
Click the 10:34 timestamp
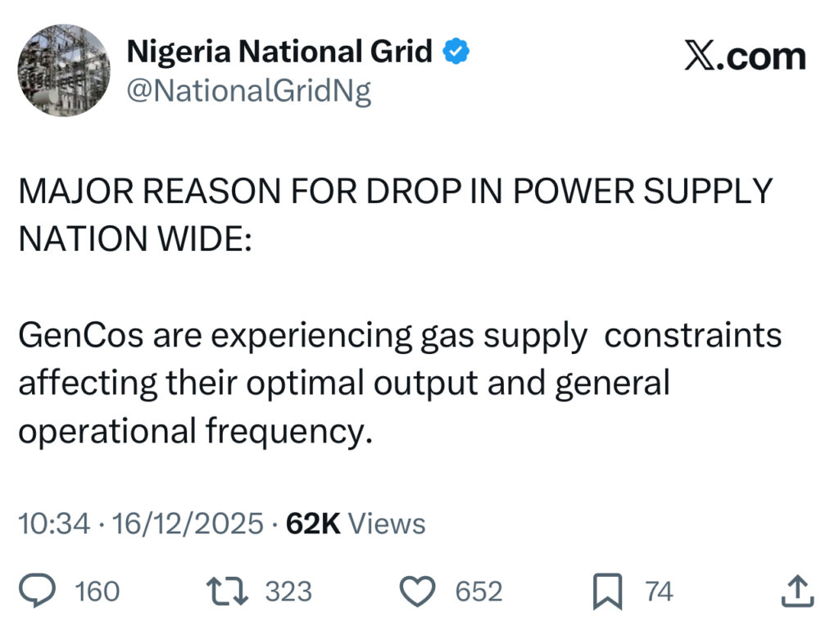click(x=54, y=524)
